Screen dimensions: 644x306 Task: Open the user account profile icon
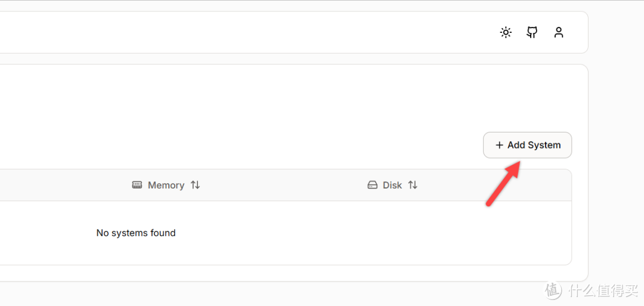[559, 32]
